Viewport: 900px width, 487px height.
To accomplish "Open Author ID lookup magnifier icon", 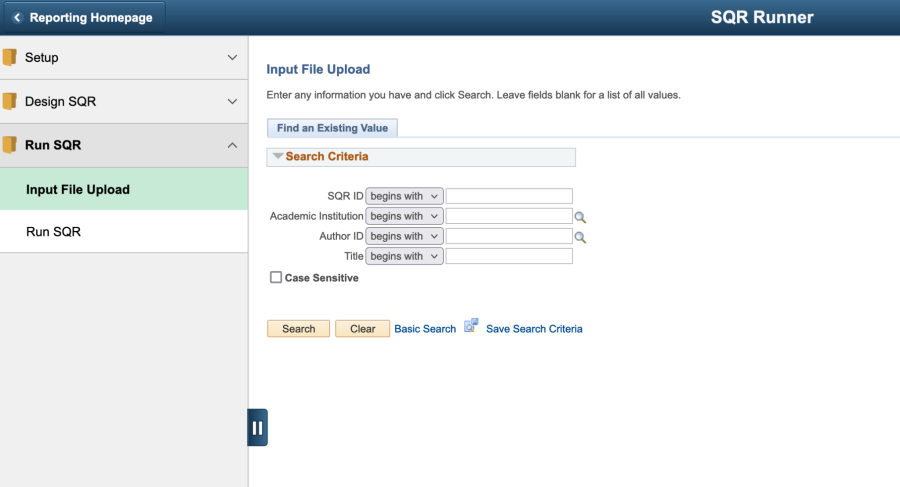I will coord(580,237).
